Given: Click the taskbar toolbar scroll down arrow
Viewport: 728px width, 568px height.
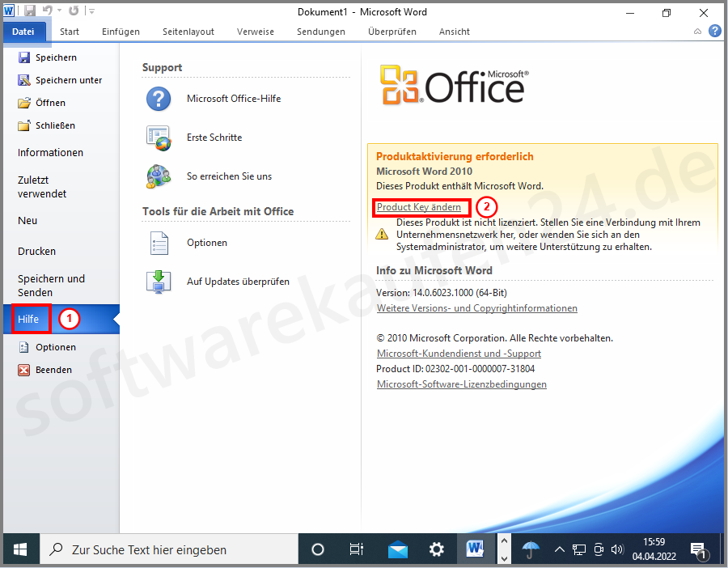Looking at the screenshot, I should pos(504,558).
